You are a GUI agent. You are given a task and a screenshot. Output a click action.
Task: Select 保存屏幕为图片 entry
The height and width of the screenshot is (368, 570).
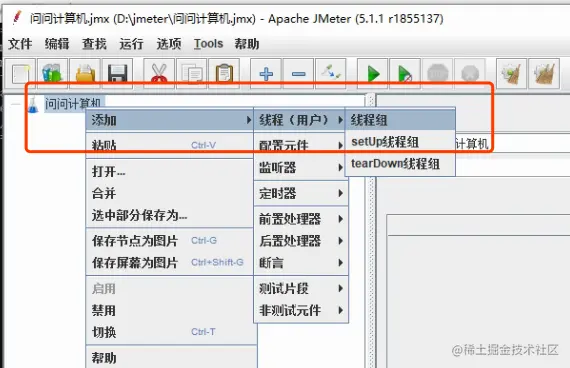170,263
